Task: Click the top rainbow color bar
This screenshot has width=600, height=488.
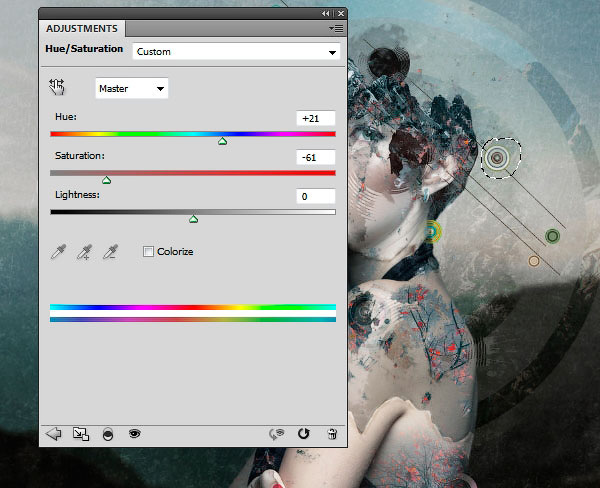Action: pos(193,307)
